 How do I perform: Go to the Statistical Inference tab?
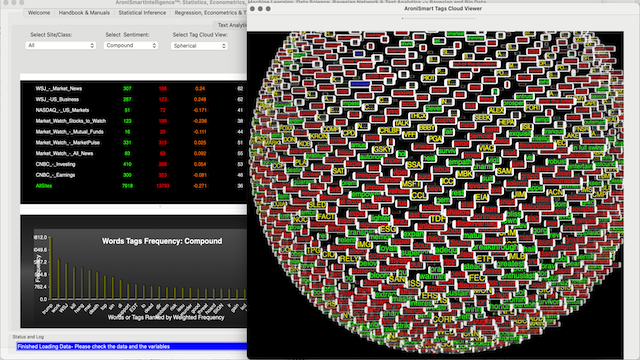[x=142, y=13]
